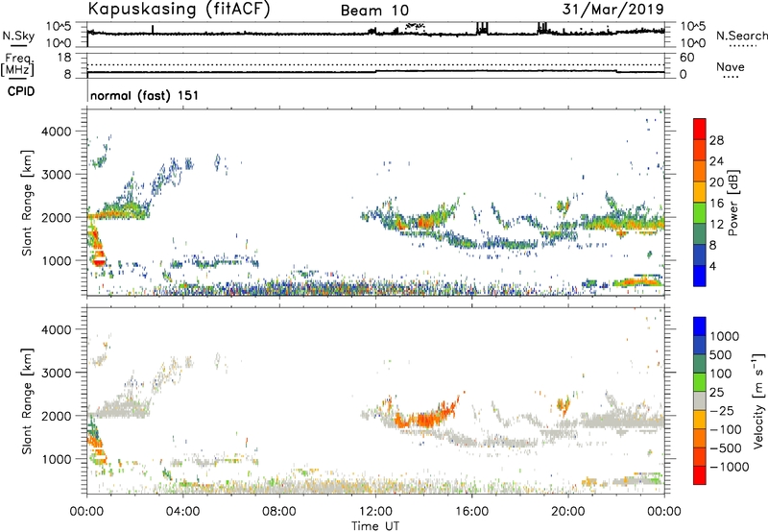Click the 24 label on Power colorbar
This screenshot has height=532, width=768.
pos(716,161)
